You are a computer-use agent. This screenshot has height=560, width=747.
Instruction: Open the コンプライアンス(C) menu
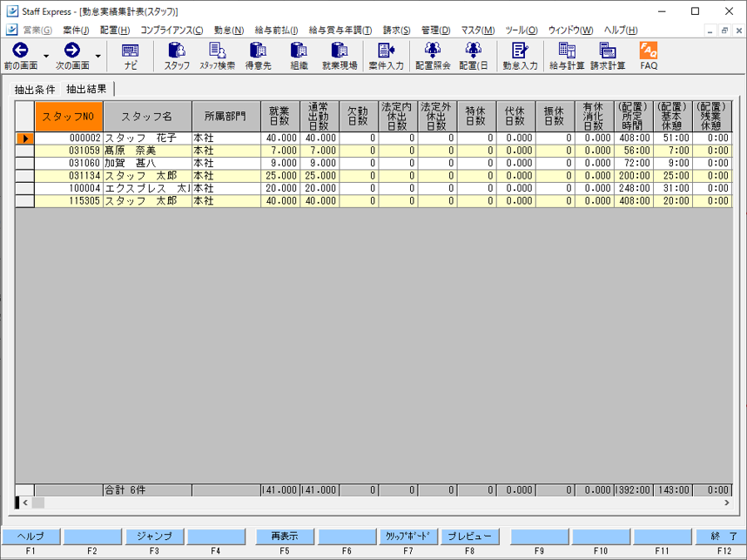tap(172, 30)
